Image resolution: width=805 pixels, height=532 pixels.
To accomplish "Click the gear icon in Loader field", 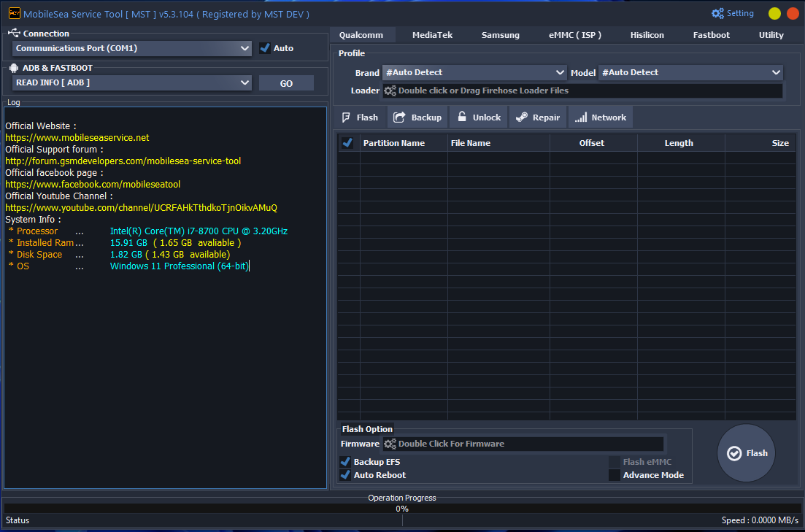I will tap(390, 90).
